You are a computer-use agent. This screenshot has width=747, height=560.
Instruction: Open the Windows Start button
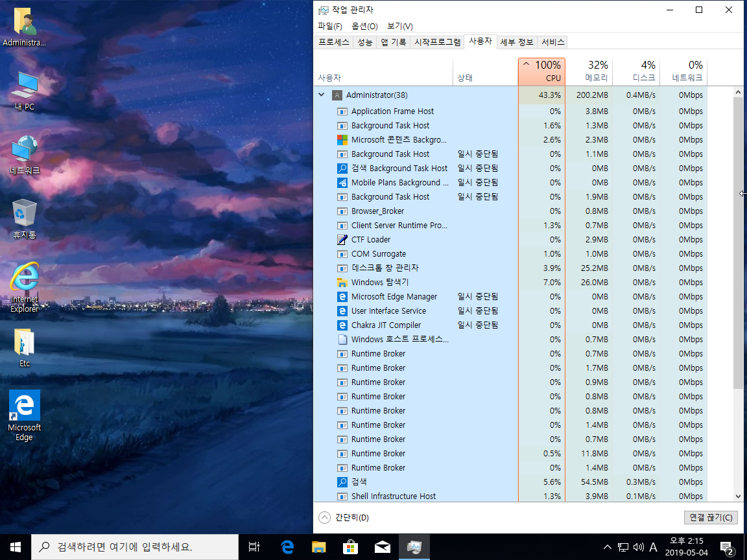pos(16,546)
